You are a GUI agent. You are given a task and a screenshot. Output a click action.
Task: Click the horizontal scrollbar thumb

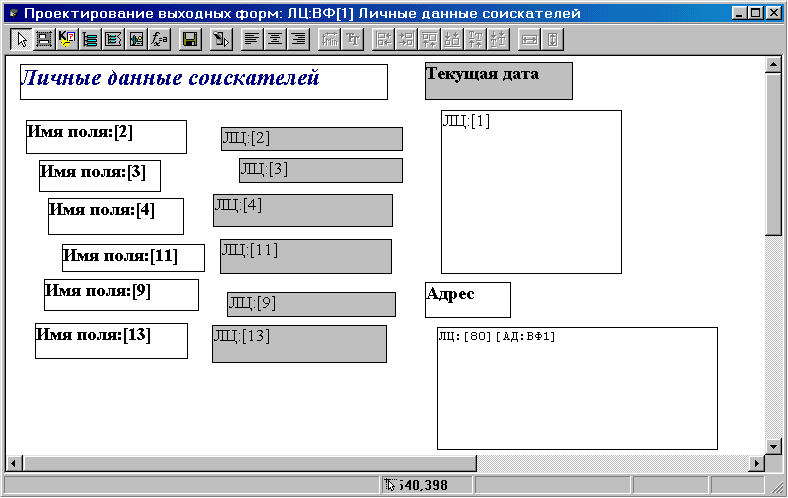(249, 463)
